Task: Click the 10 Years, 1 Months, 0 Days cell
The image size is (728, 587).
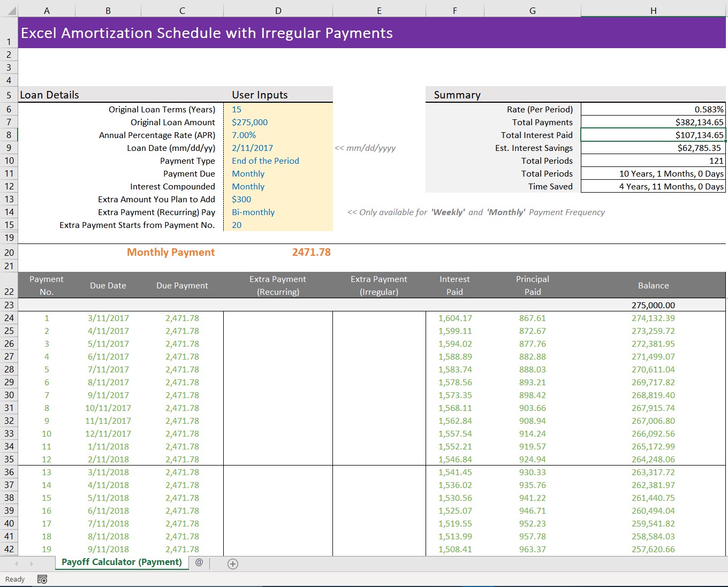Action: (x=653, y=173)
